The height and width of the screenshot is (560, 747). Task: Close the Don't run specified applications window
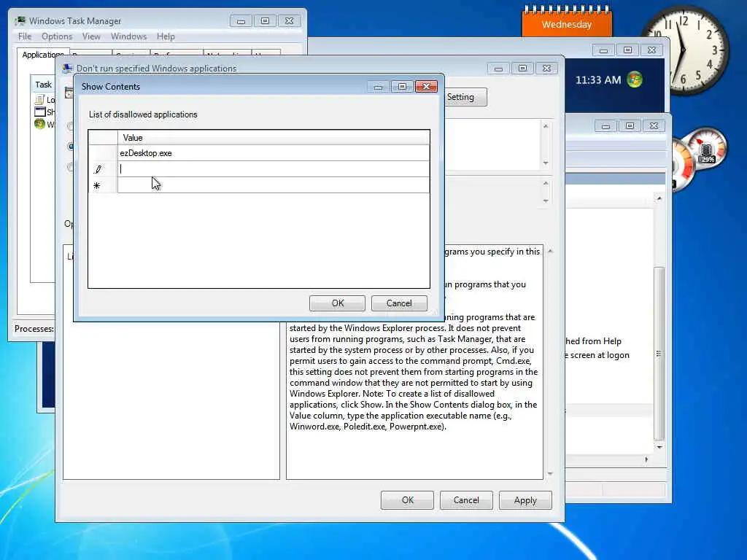pos(547,69)
